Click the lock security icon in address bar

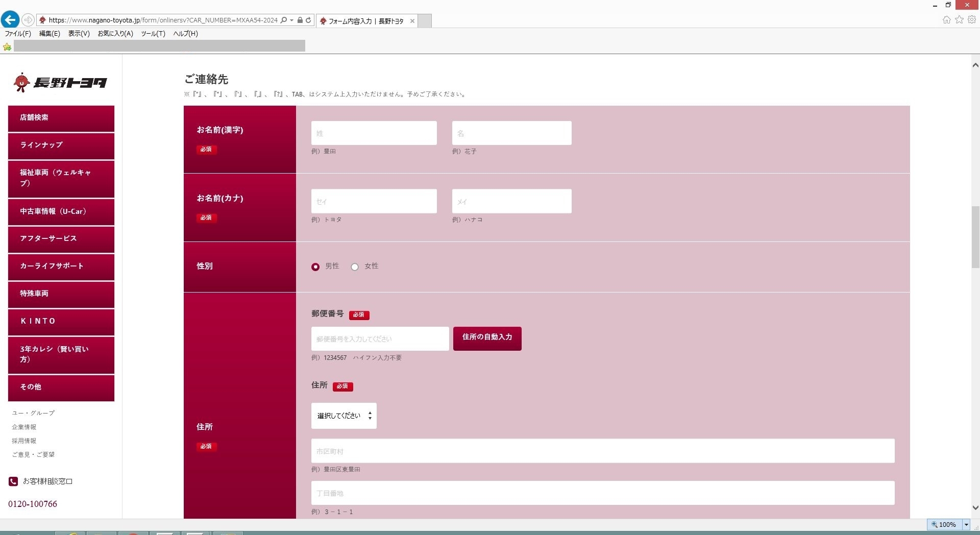point(300,20)
